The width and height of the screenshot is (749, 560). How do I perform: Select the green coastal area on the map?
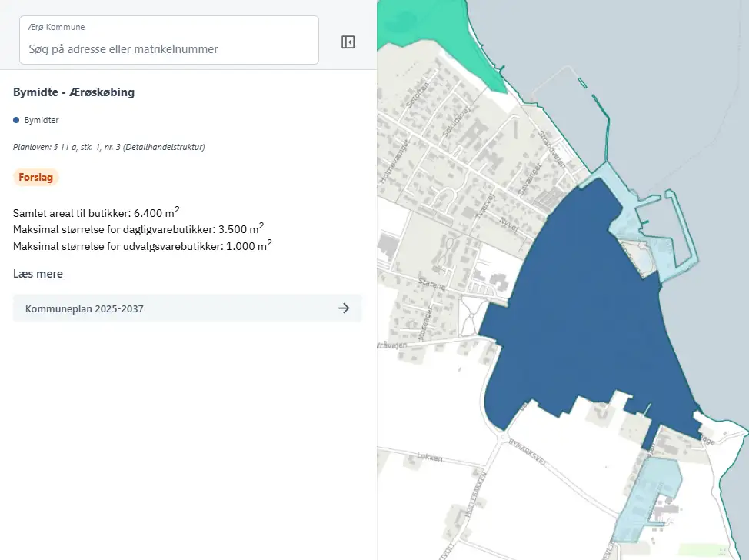[x=431, y=31]
